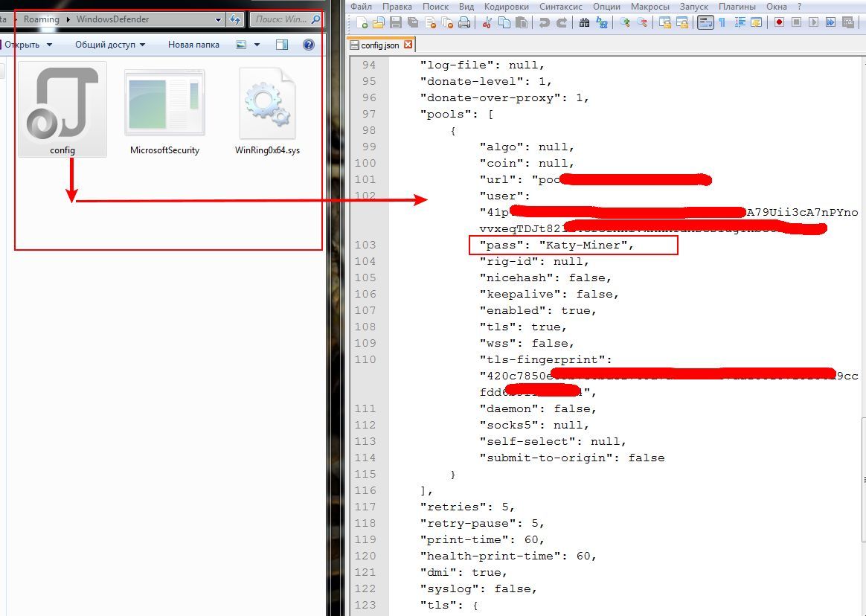Viewport: 866px width, 616px height.
Task: Click the Открыть button in Explorer
Action: point(22,45)
